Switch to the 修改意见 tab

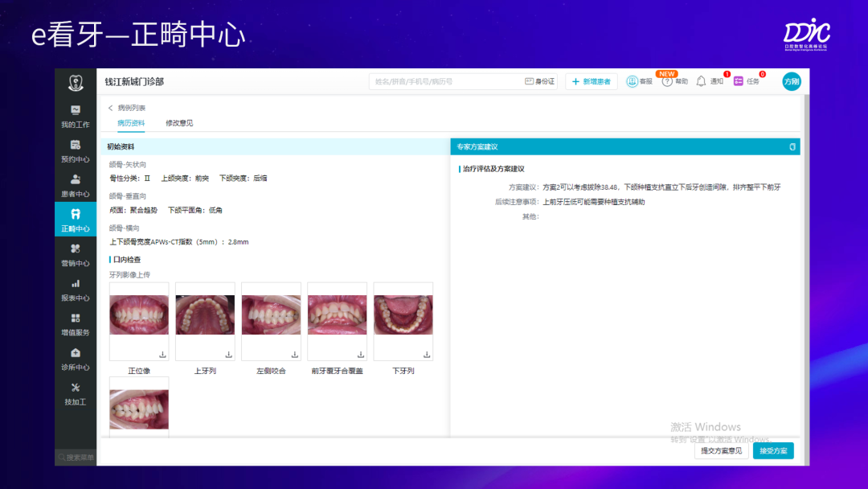tap(179, 123)
